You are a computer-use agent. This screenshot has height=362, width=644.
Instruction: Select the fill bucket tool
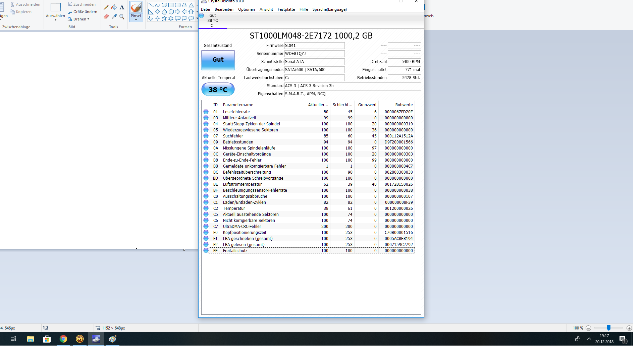pyautogui.click(x=114, y=7)
